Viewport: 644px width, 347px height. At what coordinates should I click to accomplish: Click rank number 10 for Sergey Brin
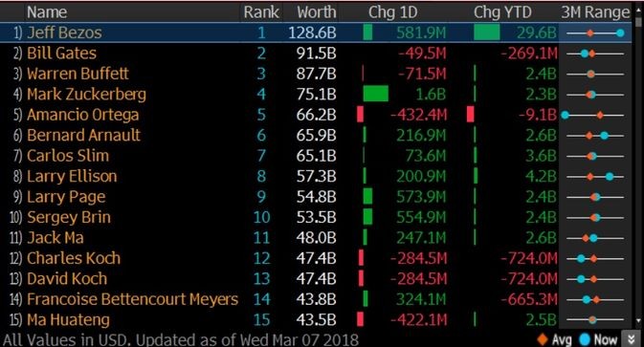[261, 217]
